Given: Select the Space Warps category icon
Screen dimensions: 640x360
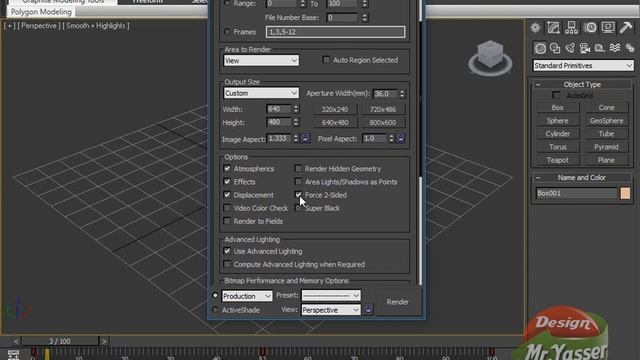Looking at the screenshot, I should click(615, 48).
